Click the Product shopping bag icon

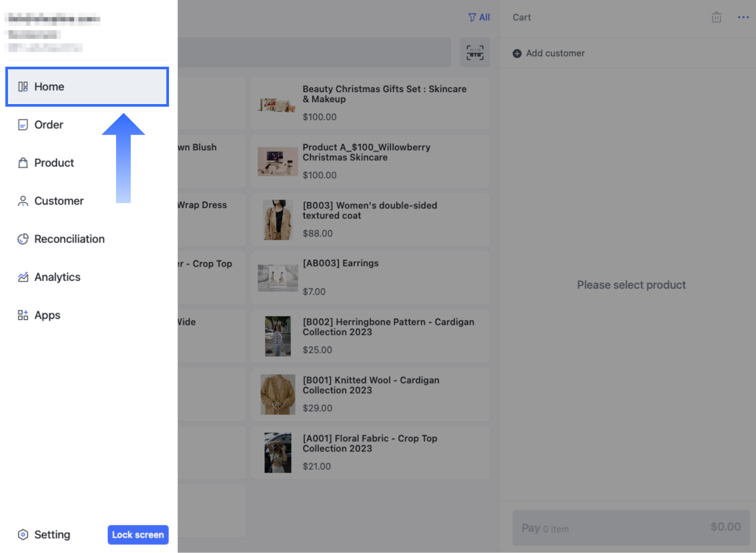(x=23, y=163)
